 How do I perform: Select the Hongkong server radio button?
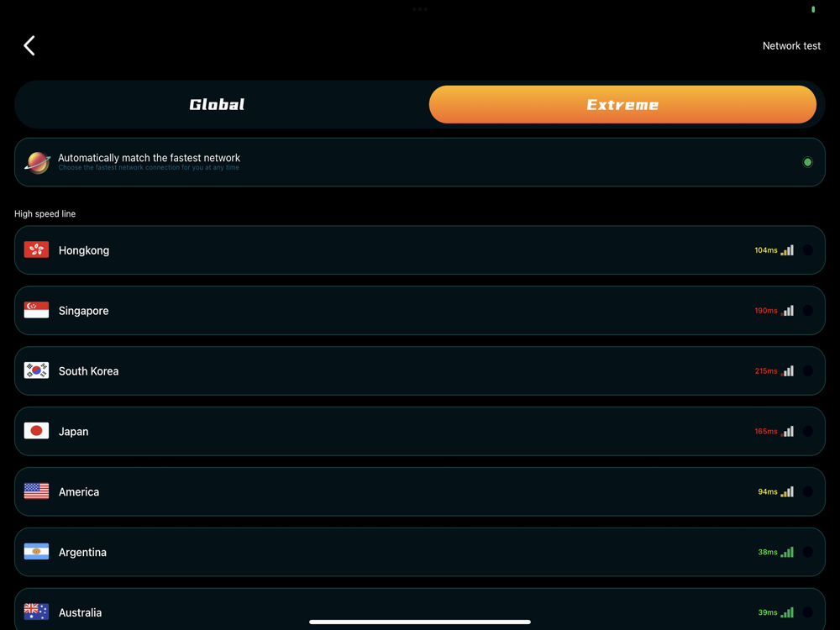tap(807, 250)
